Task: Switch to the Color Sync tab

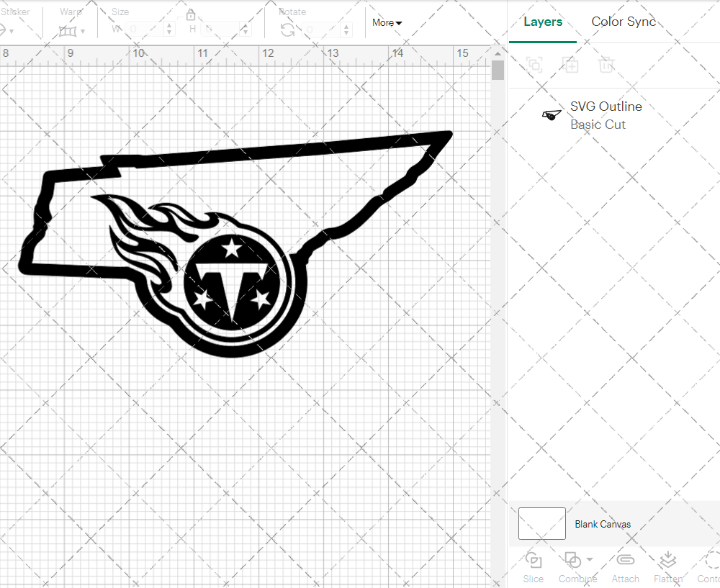Action: tap(624, 22)
